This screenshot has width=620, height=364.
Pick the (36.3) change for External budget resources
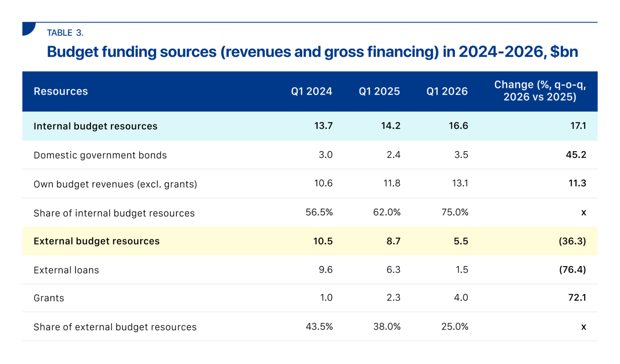[x=573, y=241]
